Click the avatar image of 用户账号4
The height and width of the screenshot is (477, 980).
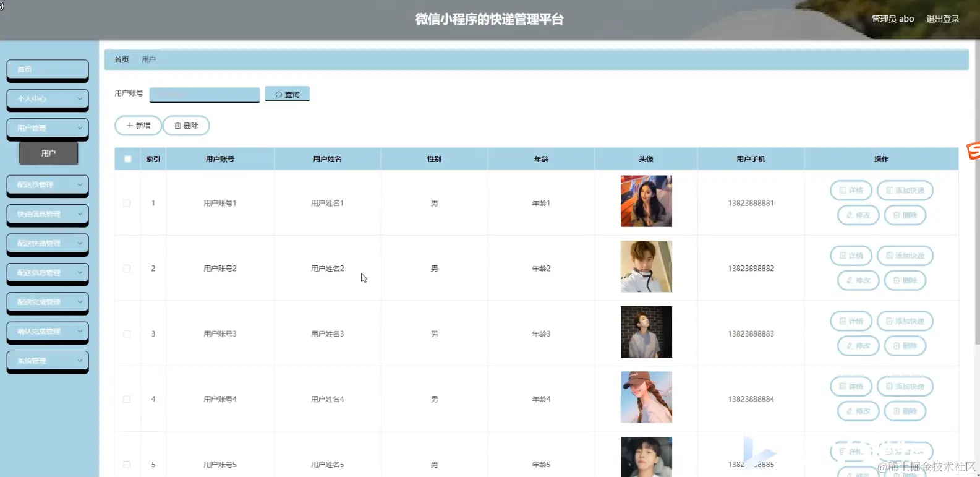646,397
